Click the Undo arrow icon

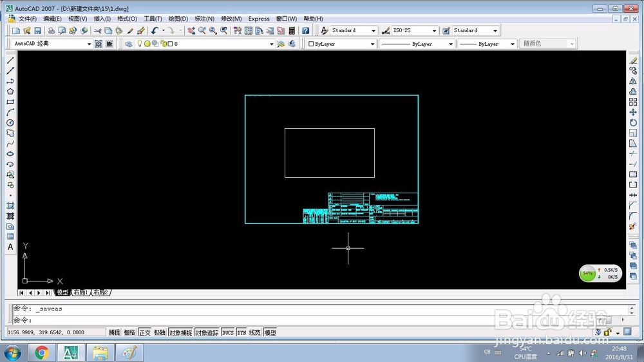tap(155, 31)
